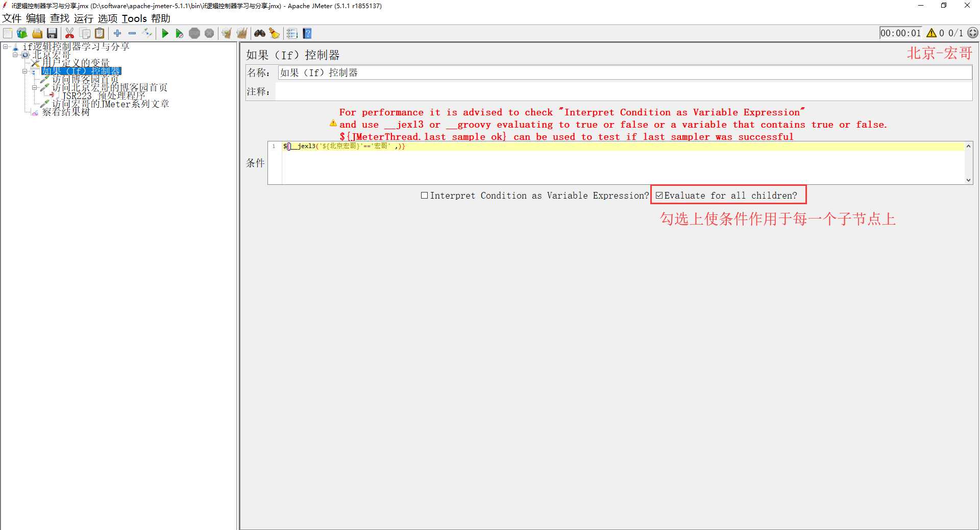Image resolution: width=980 pixels, height=530 pixels.
Task: Select 用户定义的变量 in the tree
Action: tap(76, 63)
